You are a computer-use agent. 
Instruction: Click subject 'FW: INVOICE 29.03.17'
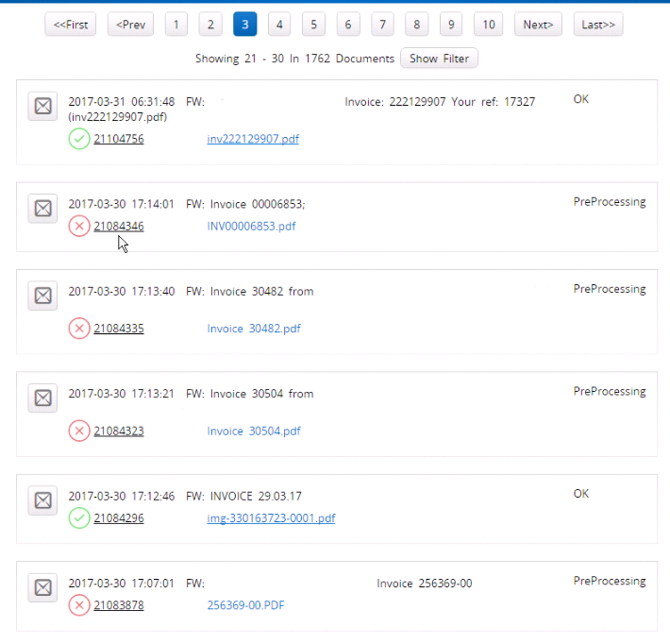[x=243, y=497]
